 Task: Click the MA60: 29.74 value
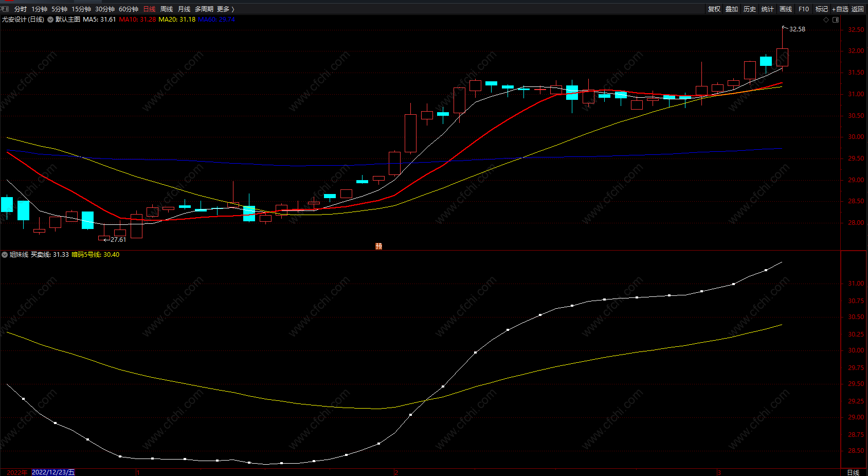point(216,20)
